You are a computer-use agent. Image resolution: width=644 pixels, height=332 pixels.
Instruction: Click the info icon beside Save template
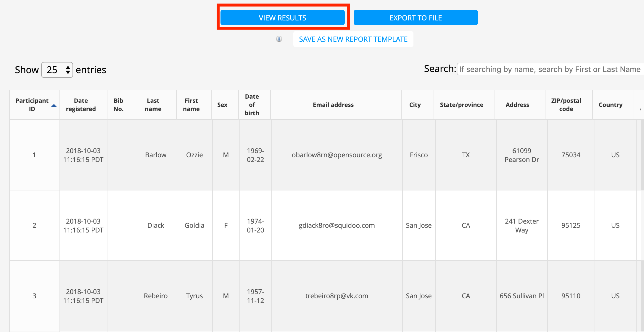(x=279, y=39)
